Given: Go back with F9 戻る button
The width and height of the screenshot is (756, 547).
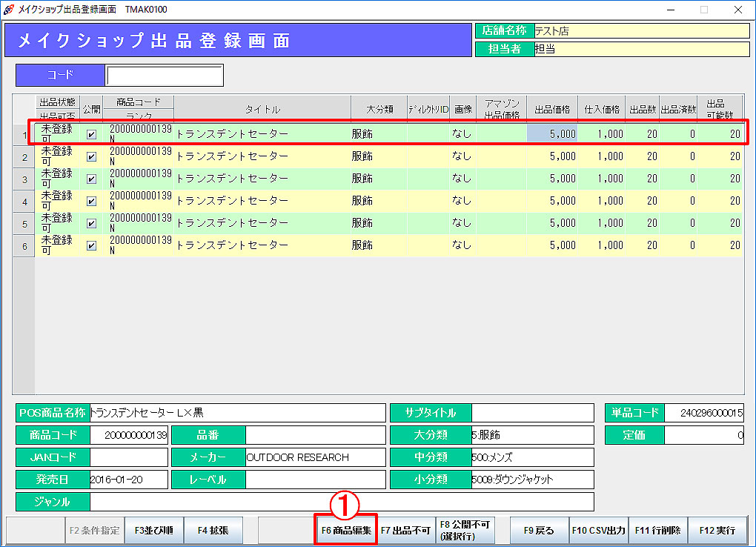Looking at the screenshot, I should tap(539, 531).
